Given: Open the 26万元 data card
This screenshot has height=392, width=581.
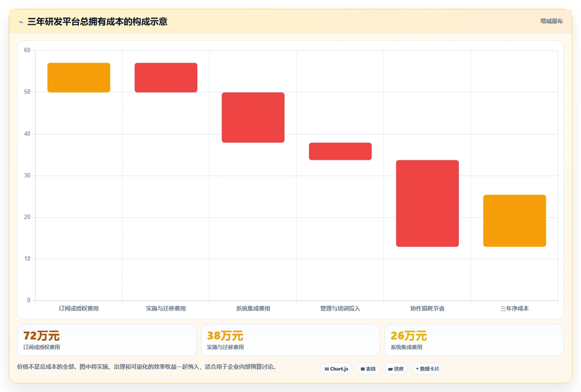Looking at the screenshot, I should click(x=474, y=340).
